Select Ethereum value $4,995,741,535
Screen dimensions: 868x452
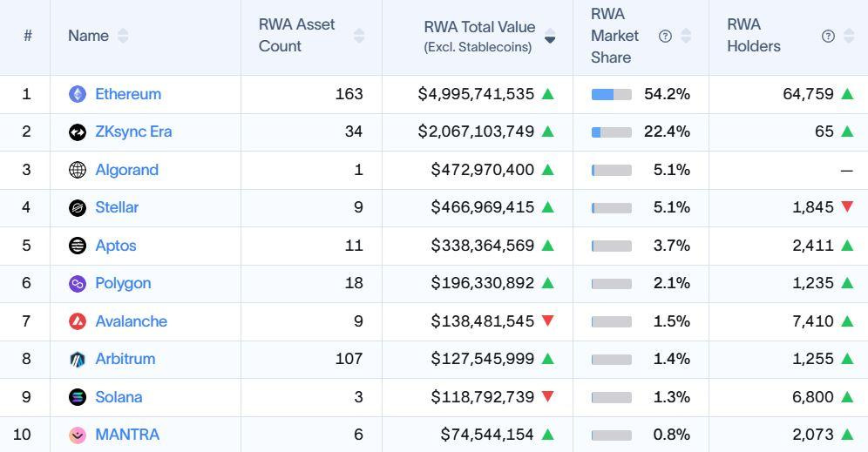(x=476, y=94)
